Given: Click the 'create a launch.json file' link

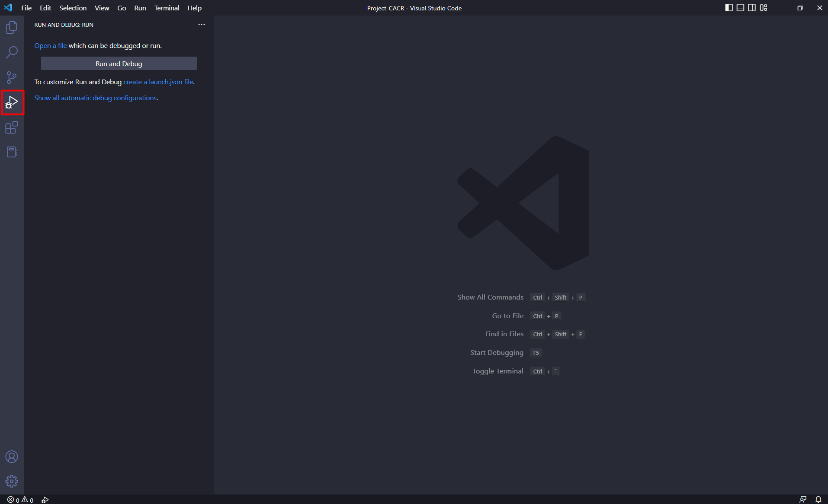Looking at the screenshot, I should point(158,82).
